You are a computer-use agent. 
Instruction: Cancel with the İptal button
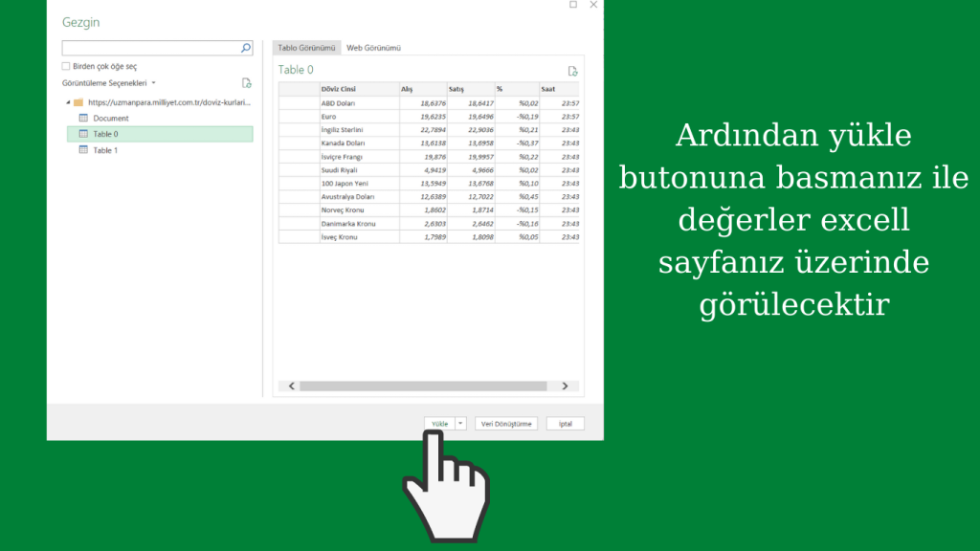pyautogui.click(x=565, y=424)
